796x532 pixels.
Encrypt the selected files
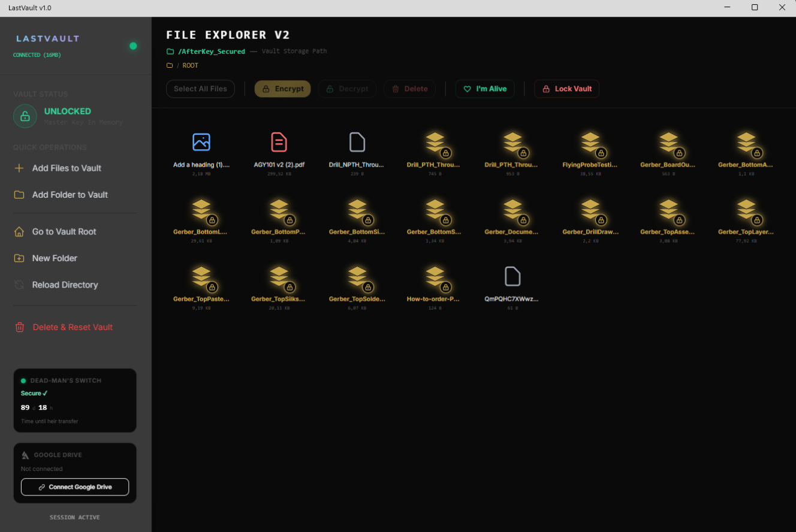283,89
